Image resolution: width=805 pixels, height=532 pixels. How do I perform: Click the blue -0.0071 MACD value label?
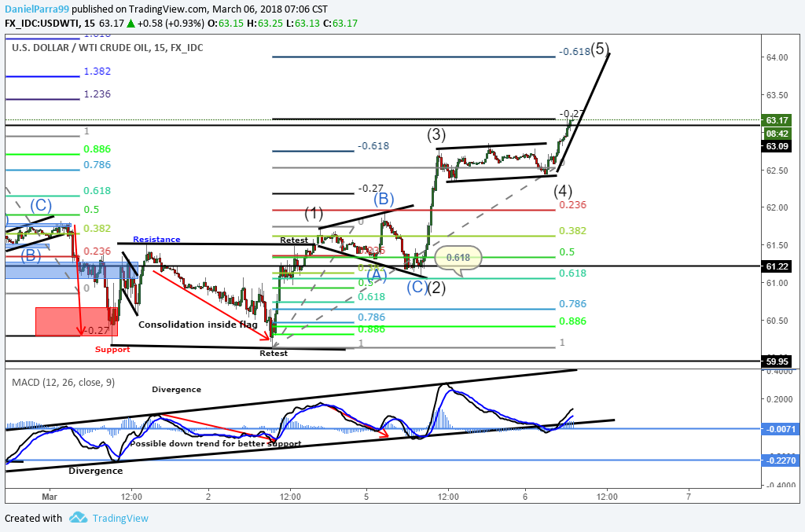point(781,429)
